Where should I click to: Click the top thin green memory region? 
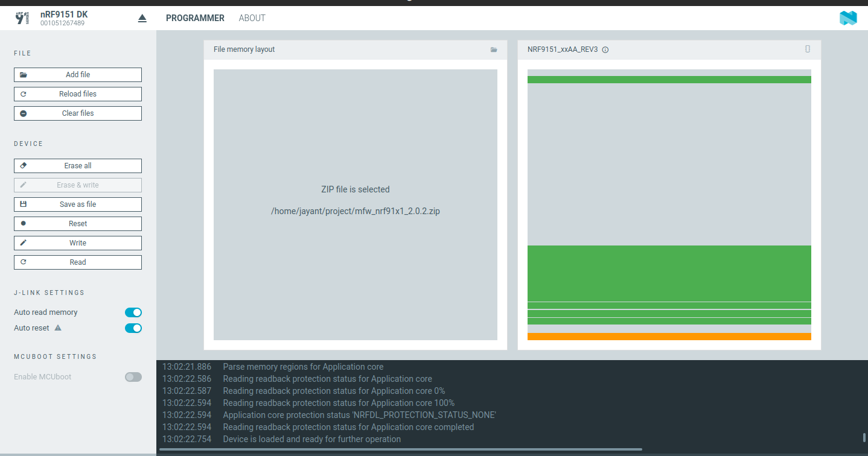click(669, 80)
